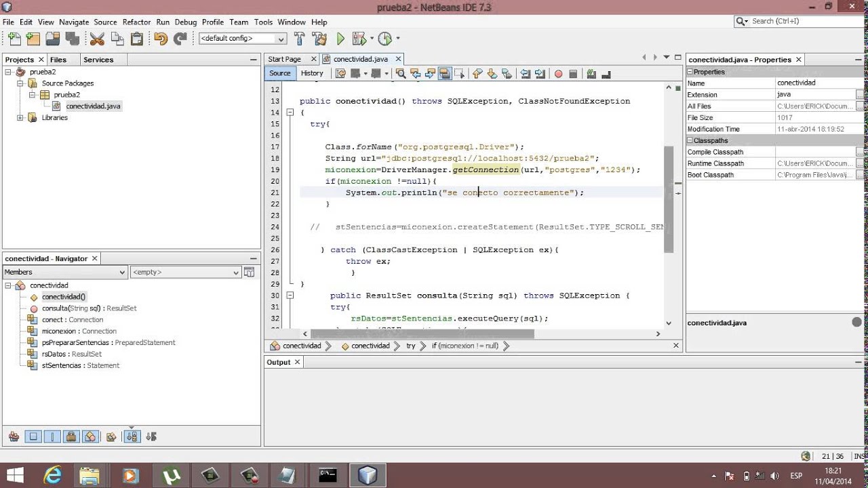Open Internet Explorer from taskbar

(52, 475)
